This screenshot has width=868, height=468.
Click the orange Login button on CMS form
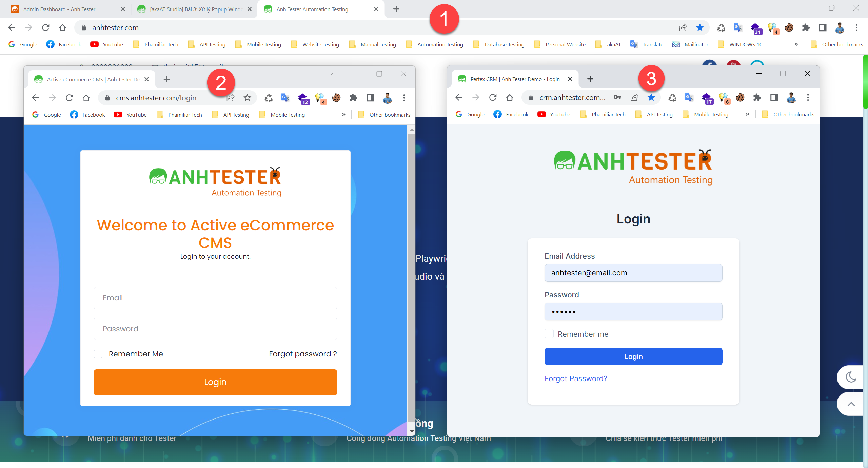pyautogui.click(x=215, y=382)
